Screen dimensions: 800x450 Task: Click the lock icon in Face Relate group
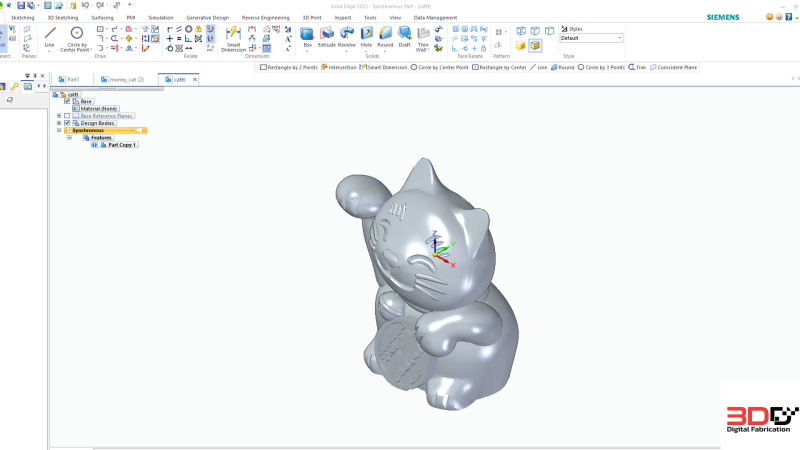point(483,48)
